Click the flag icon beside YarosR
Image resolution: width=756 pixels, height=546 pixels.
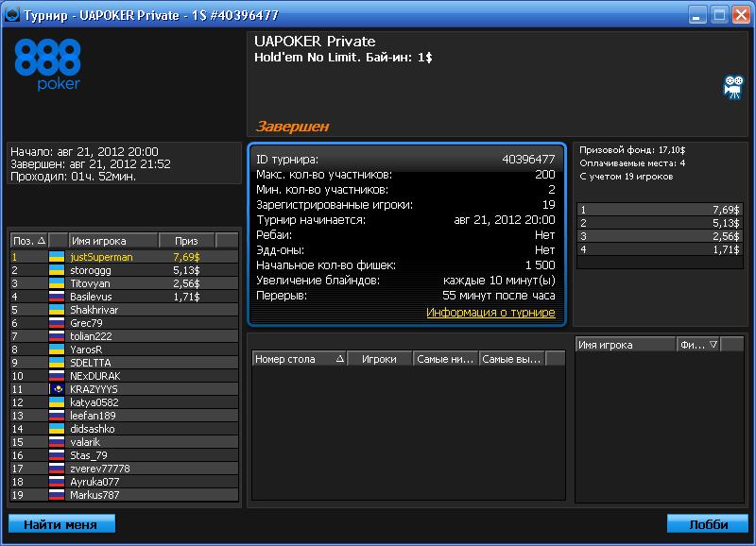(57, 350)
